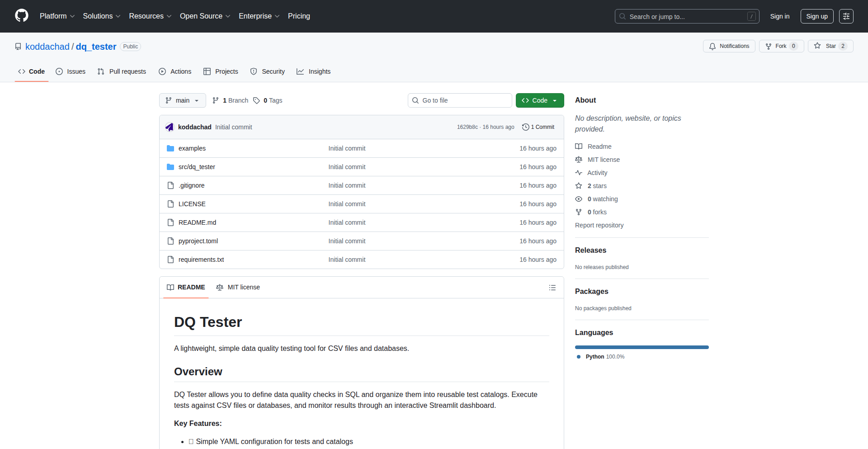Click the koddachad user avatar icon
Screen dimensions: 868x449
point(170,127)
